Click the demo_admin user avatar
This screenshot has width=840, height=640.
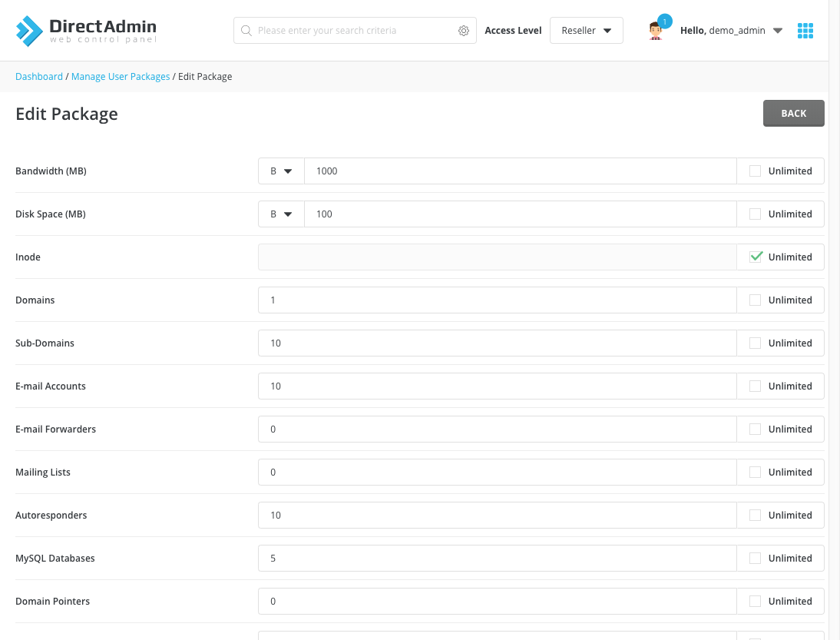click(x=655, y=31)
